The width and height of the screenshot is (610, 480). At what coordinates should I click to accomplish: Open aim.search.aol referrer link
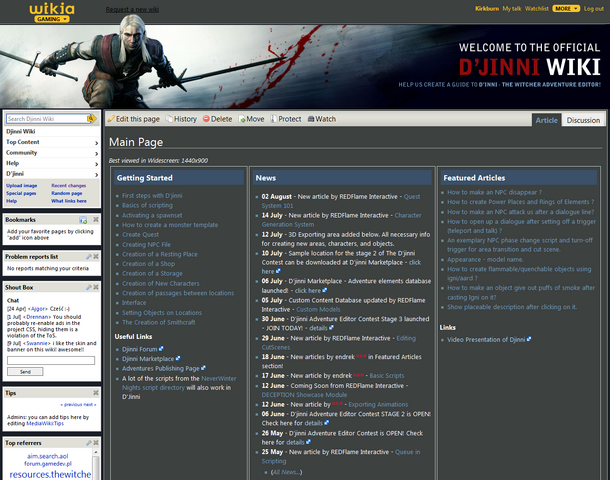point(47,456)
